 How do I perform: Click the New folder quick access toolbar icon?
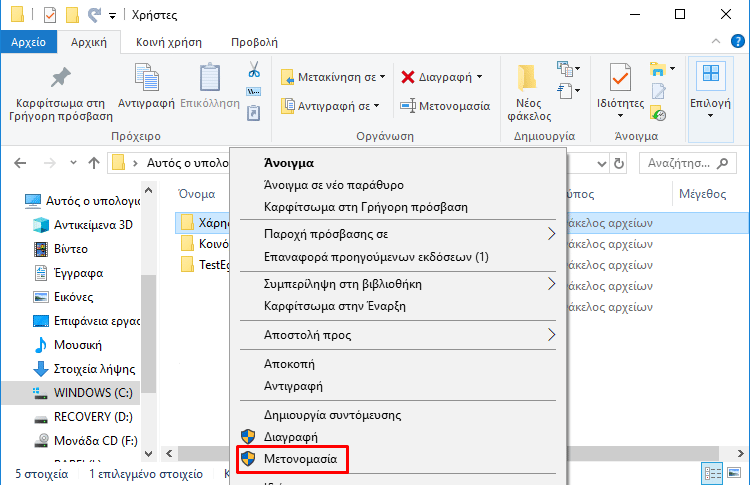pos(72,15)
